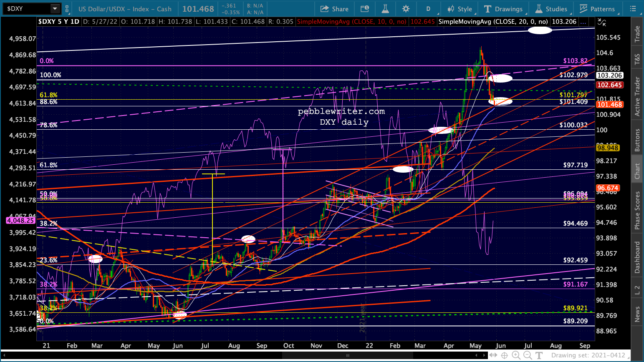Open the Style menu
Screen dimensions: 644x362
[460, 9]
